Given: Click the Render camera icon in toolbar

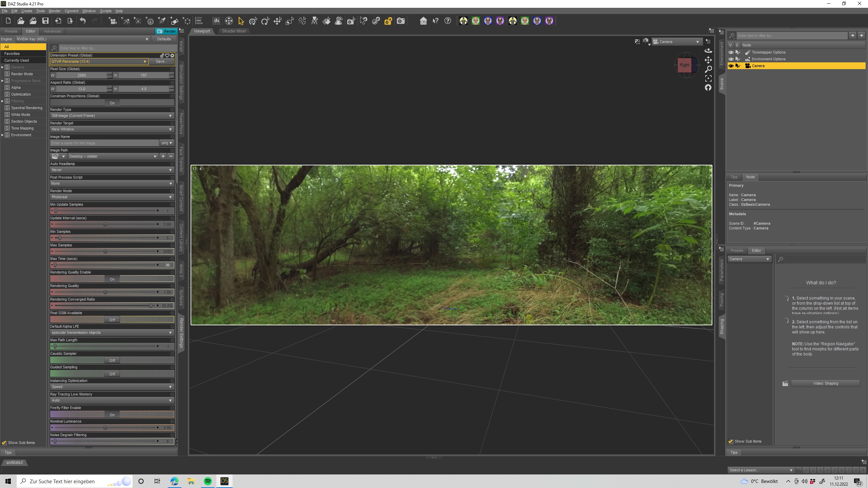Looking at the screenshot, I should tap(401, 21).
